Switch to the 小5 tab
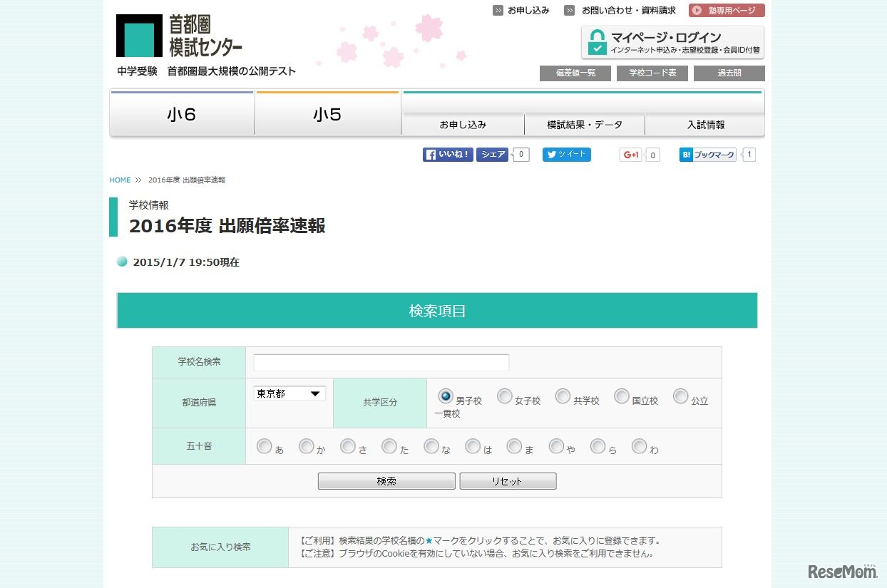This screenshot has width=887, height=588. click(x=327, y=113)
